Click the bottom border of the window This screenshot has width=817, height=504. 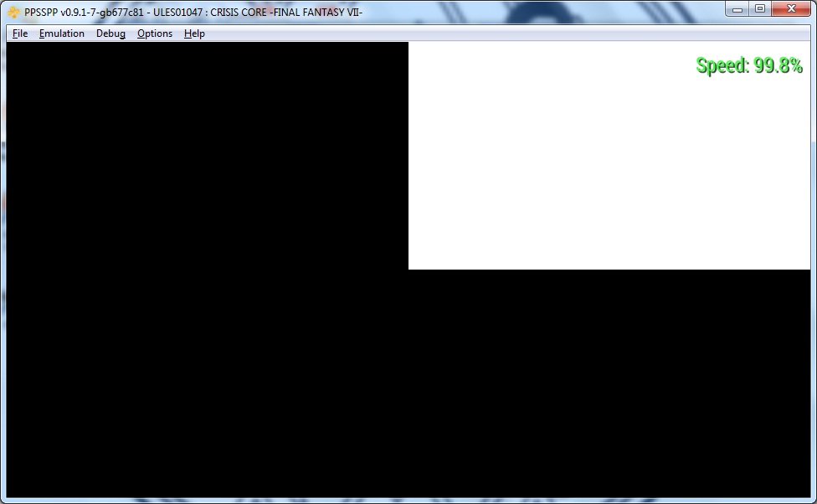point(408,501)
